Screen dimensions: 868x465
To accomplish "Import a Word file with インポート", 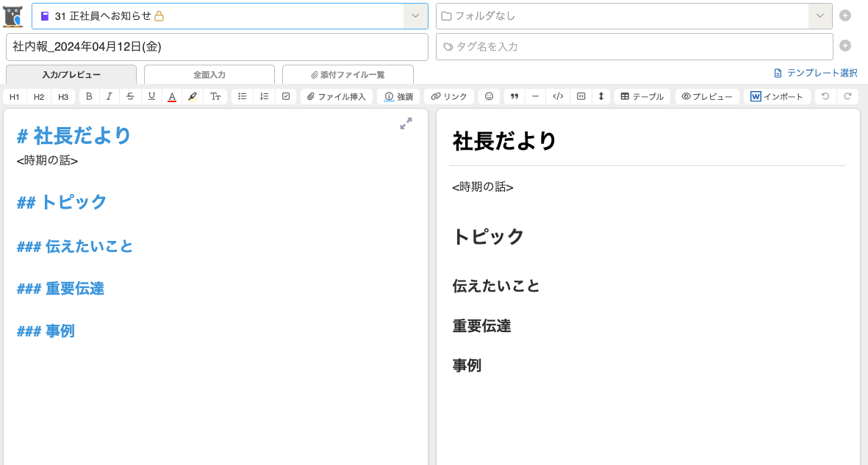I will tap(777, 96).
